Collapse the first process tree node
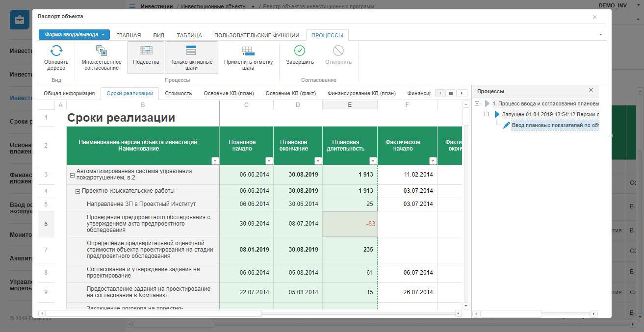 pyautogui.click(x=477, y=103)
